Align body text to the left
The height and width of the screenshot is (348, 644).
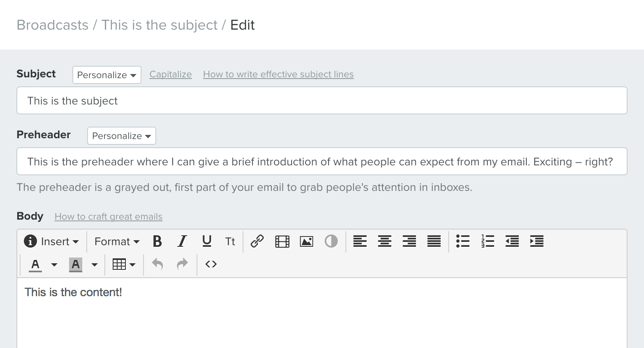(360, 241)
